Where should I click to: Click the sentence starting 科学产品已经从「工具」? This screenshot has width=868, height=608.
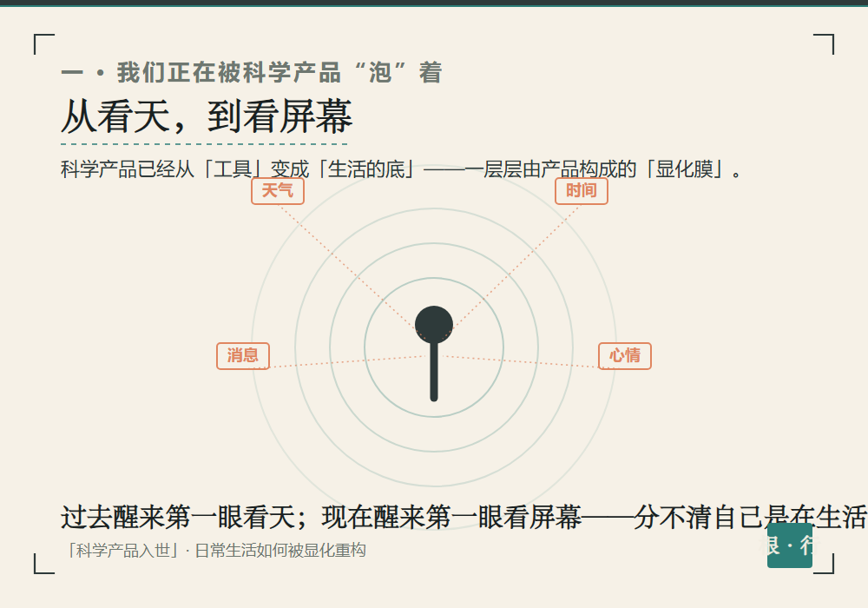click(x=401, y=169)
